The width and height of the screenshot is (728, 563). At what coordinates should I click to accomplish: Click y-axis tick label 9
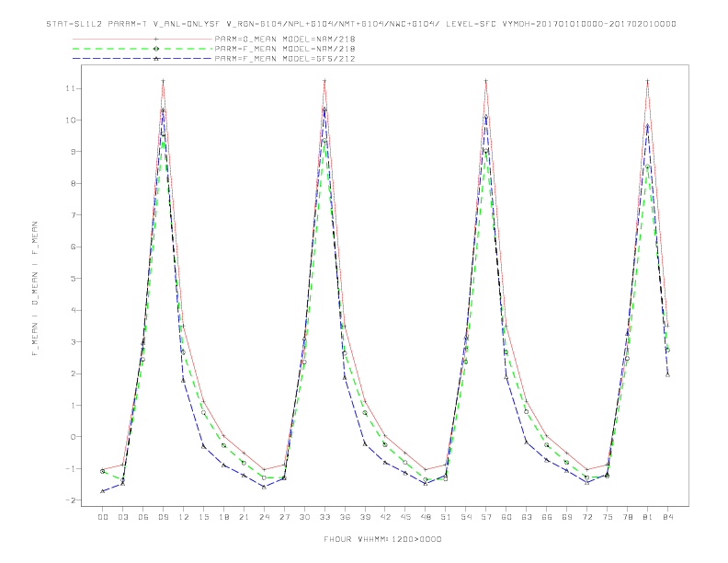(x=74, y=152)
